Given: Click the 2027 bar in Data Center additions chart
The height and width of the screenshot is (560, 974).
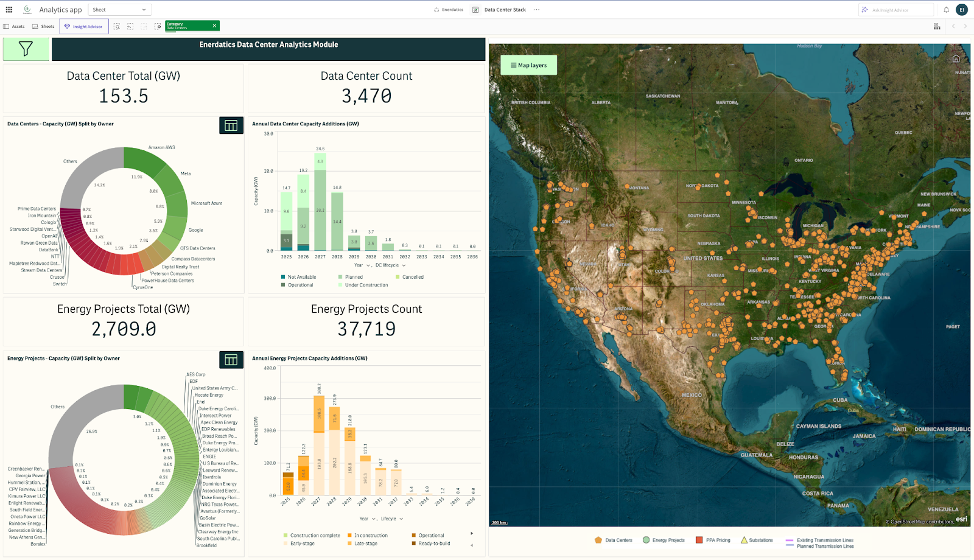Looking at the screenshot, I should coord(320,201).
